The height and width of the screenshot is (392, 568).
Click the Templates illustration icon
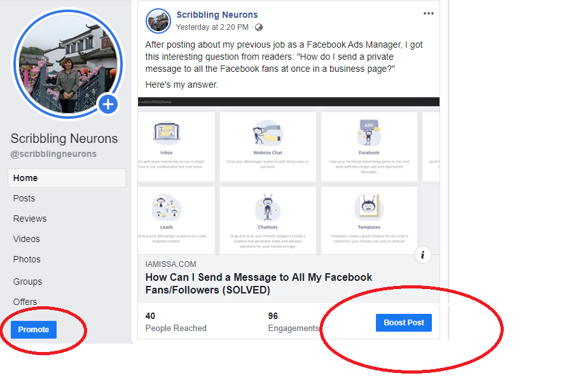[x=369, y=207]
